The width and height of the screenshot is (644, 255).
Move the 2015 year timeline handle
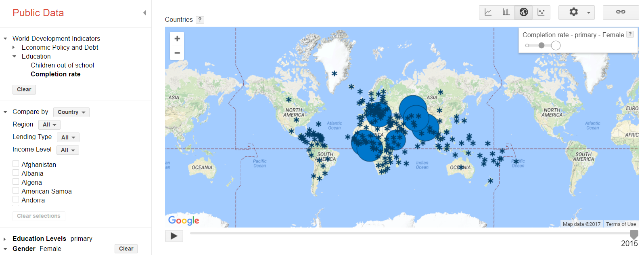click(634, 234)
